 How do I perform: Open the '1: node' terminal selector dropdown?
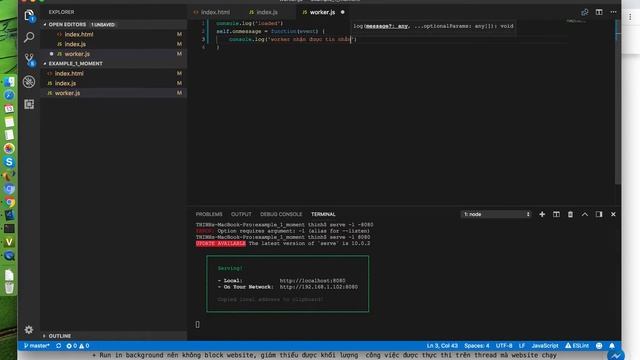[x=496, y=214]
